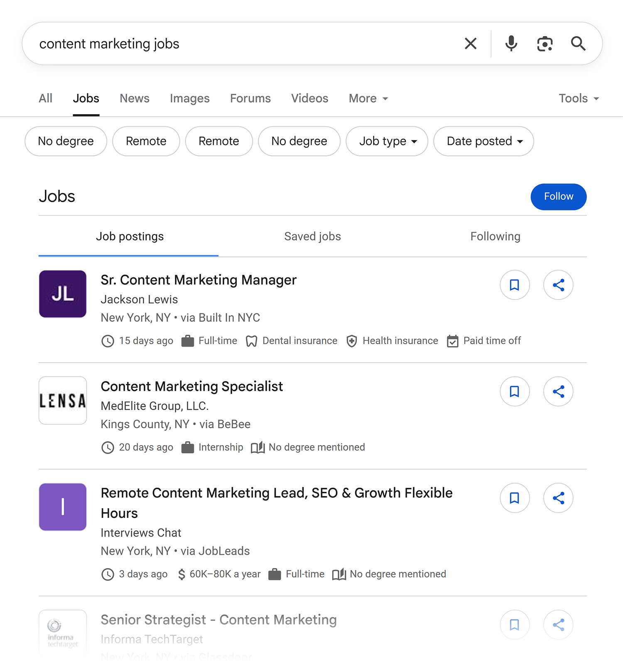Screen dimensions: 623x672
Task: Click the Health insurance benefit label
Action: (x=400, y=341)
